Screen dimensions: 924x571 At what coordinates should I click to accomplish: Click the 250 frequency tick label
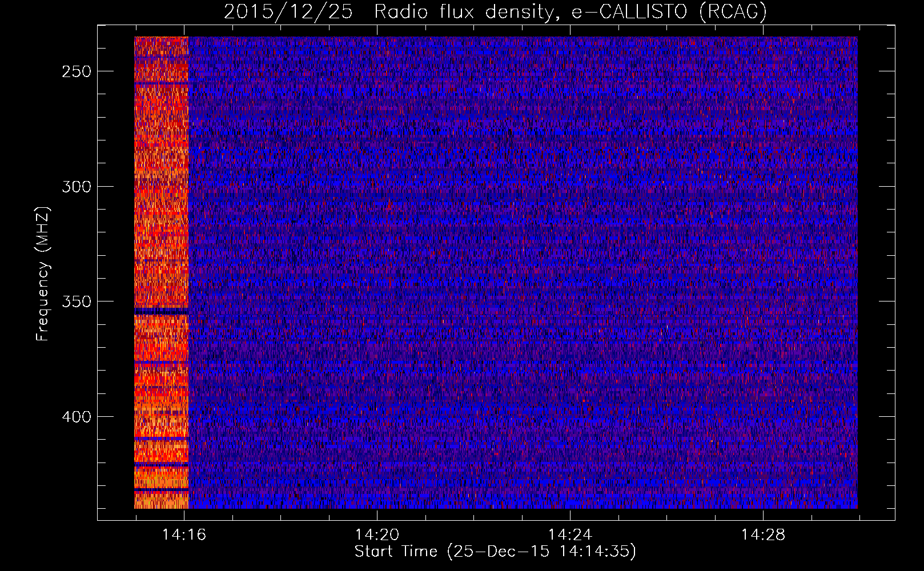[x=77, y=72]
